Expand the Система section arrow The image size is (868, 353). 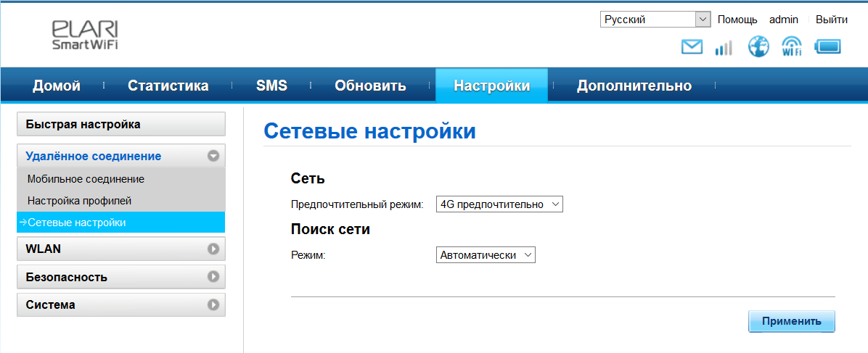click(x=213, y=305)
